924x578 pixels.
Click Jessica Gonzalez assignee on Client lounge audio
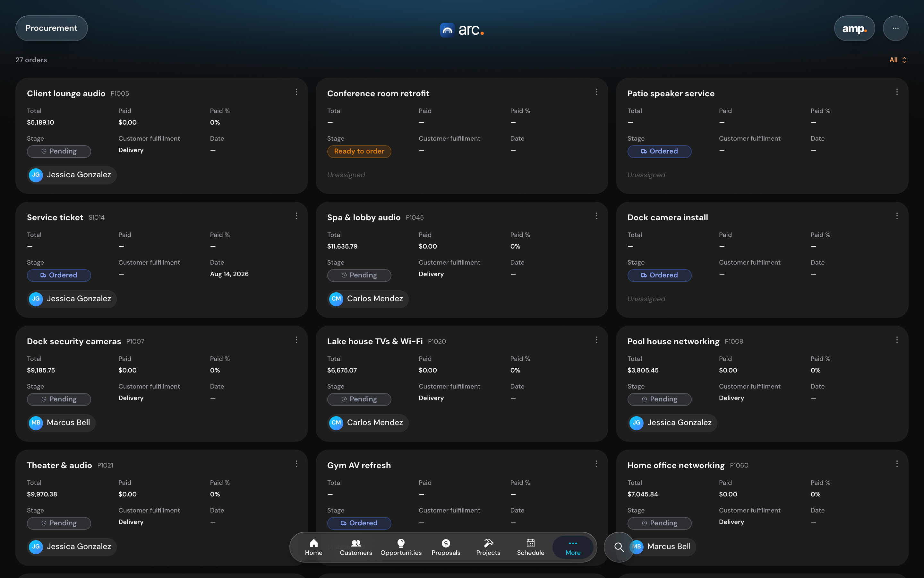pos(72,175)
